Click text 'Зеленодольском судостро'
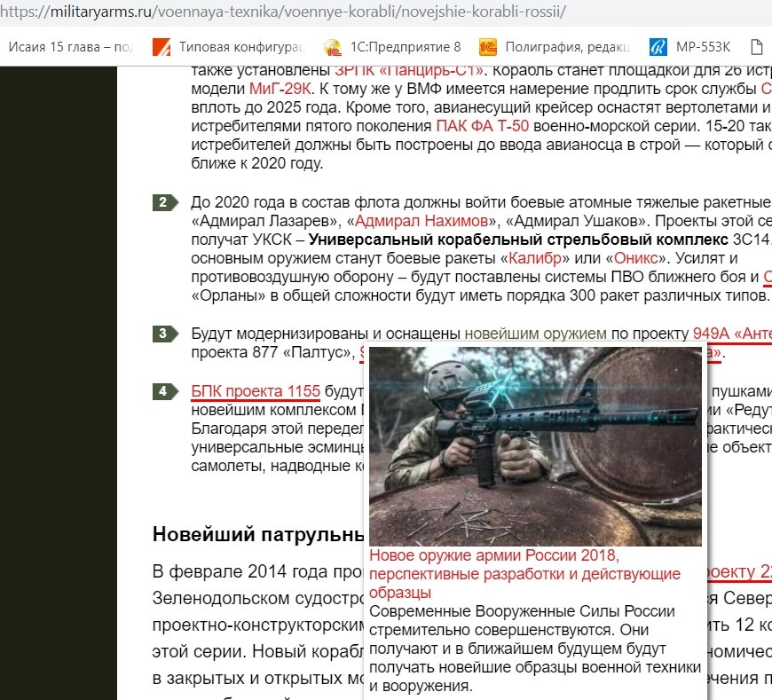The width and height of the screenshot is (772, 700). tap(258, 599)
